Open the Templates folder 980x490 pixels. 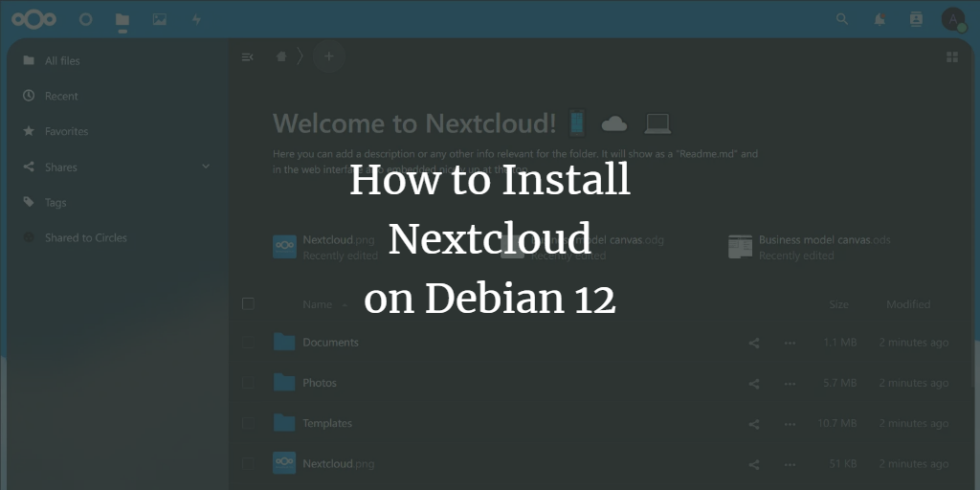coord(327,423)
